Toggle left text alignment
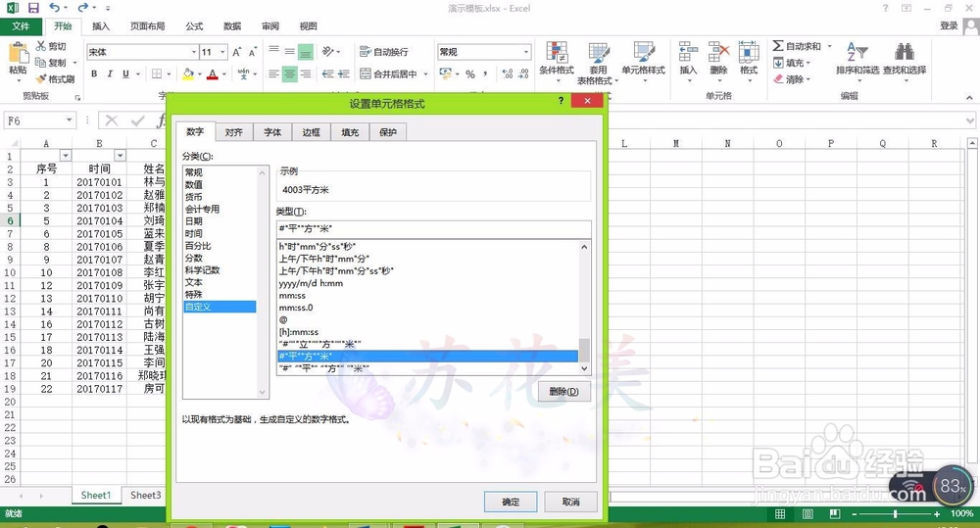 (x=273, y=73)
